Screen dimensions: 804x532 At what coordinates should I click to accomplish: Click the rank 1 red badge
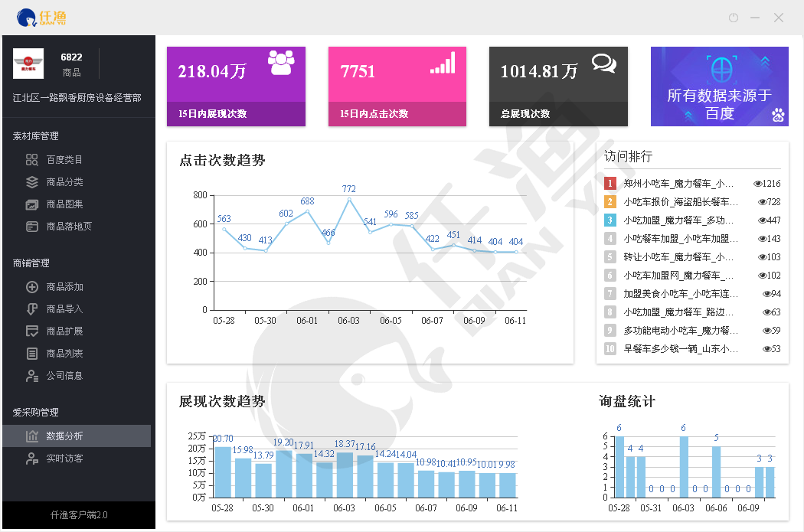coord(610,184)
